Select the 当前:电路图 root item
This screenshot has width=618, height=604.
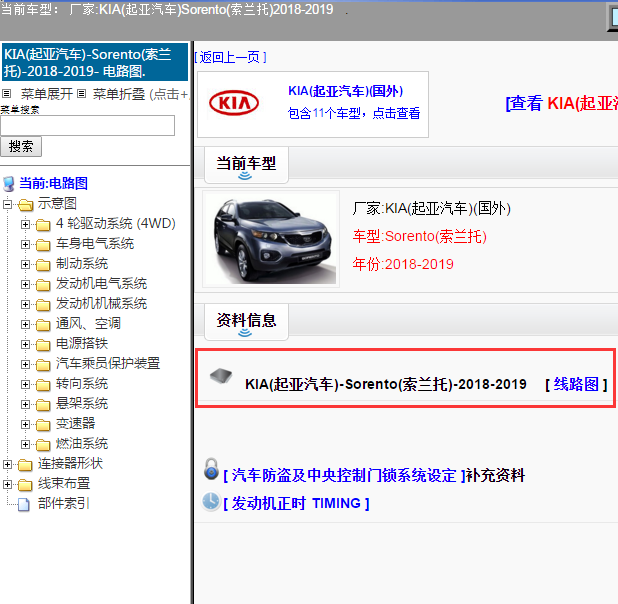[x=53, y=183]
